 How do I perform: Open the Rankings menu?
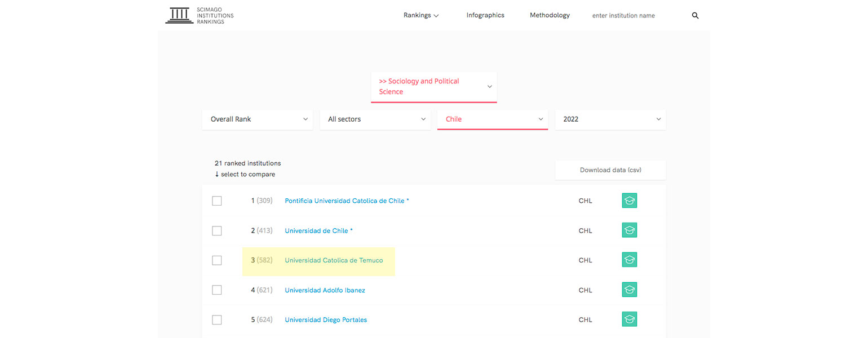point(421,16)
